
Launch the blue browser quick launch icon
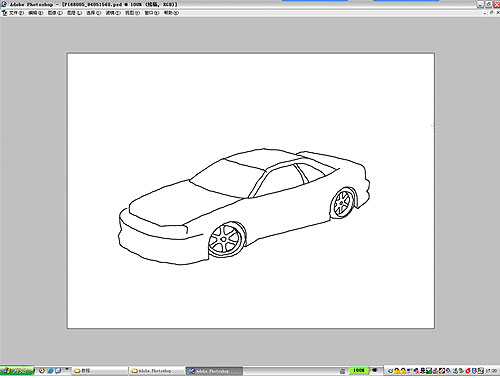pyautogui.click(x=50, y=371)
